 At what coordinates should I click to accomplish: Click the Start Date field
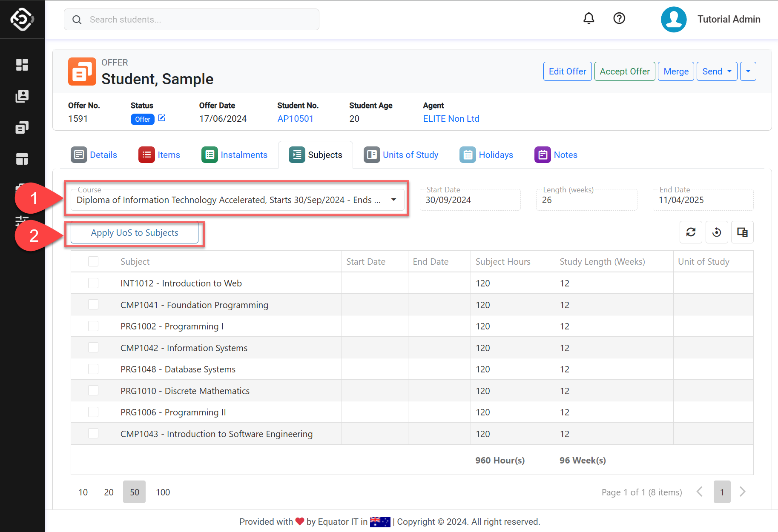(470, 199)
